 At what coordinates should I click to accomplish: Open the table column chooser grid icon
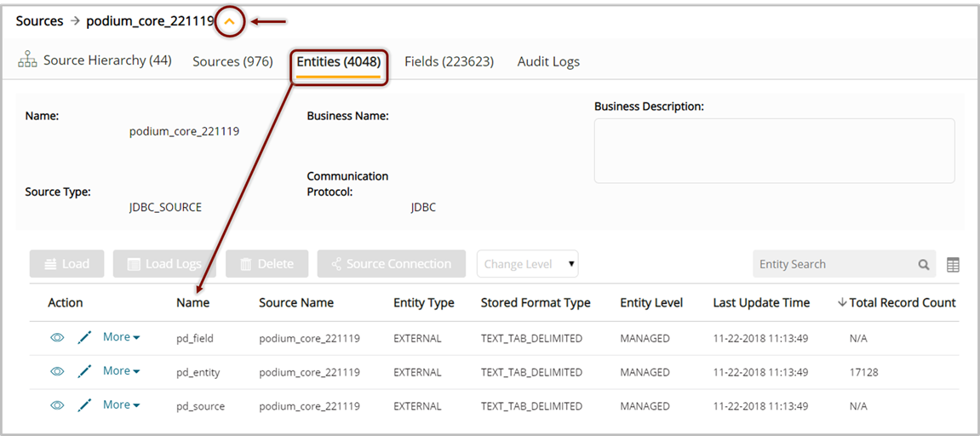(x=953, y=265)
